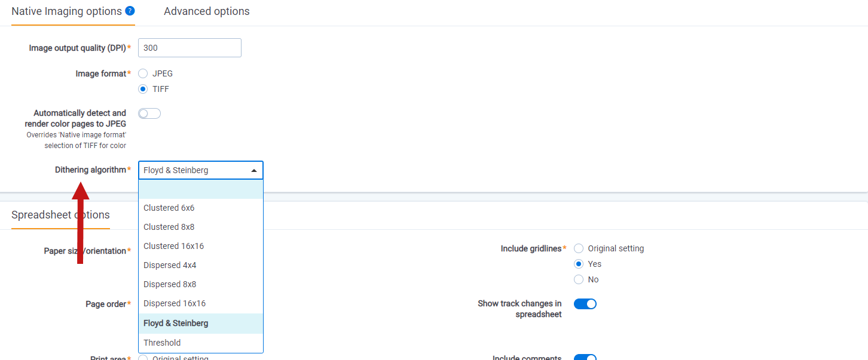Select the Native Imaging options tab
868x360 pixels.
pyautogui.click(x=66, y=11)
